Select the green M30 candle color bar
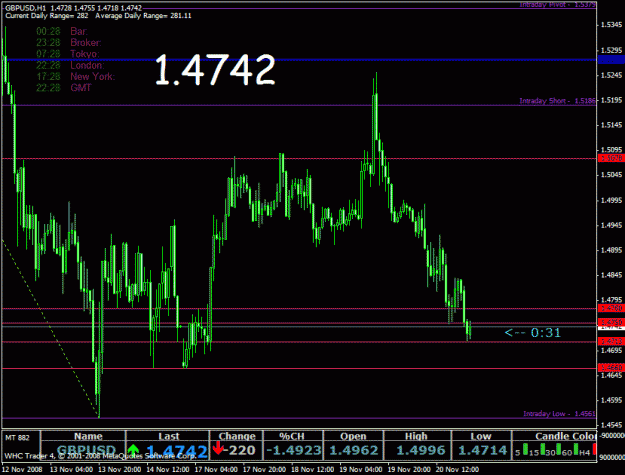Screen dimensions: 625x475 tap(559, 449)
